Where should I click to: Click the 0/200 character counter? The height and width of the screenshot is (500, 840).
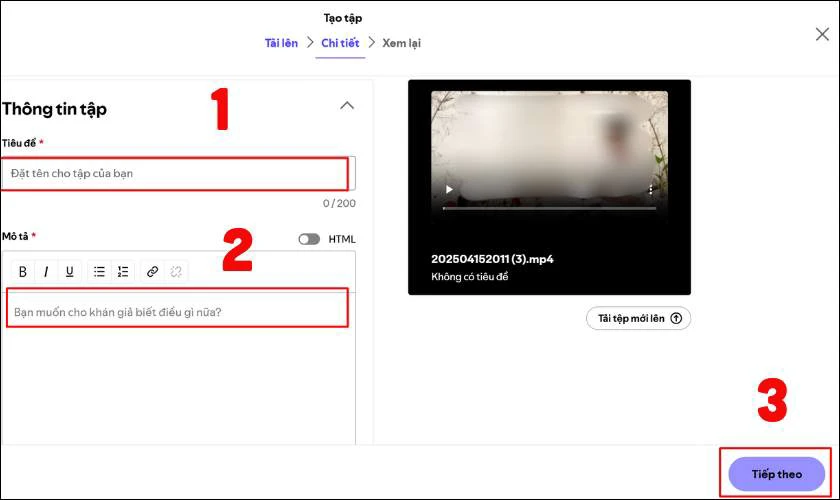click(339, 203)
